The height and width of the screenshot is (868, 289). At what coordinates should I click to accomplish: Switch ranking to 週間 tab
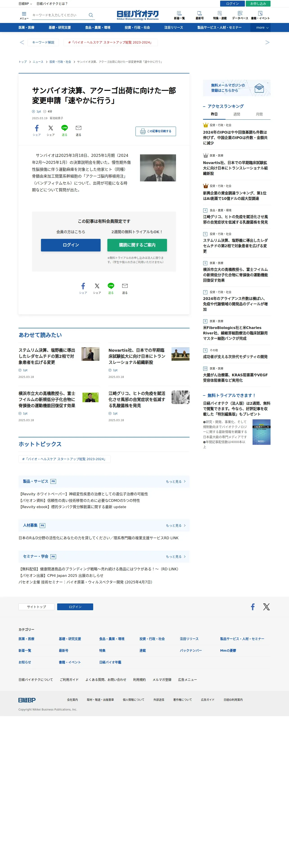click(237, 114)
